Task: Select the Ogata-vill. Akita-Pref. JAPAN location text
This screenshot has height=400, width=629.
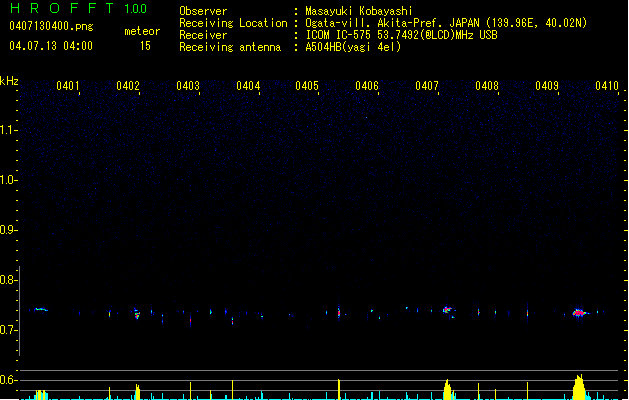Action: [446, 23]
